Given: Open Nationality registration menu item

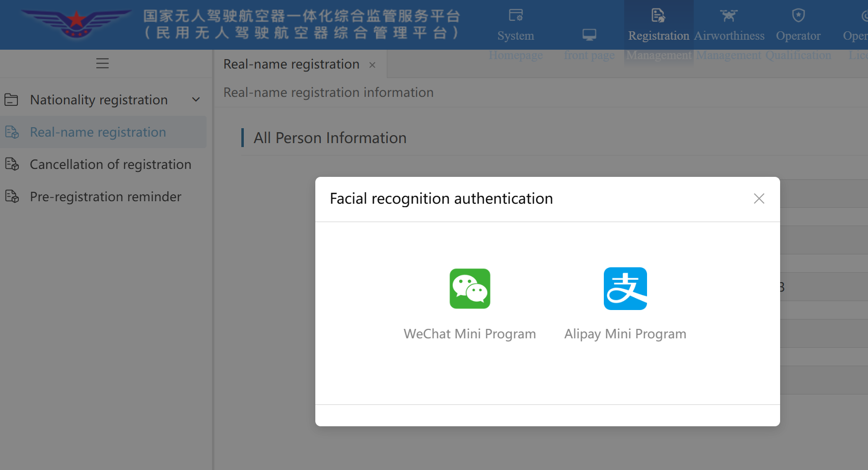Looking at the screenshot, I should pos(99,100).
